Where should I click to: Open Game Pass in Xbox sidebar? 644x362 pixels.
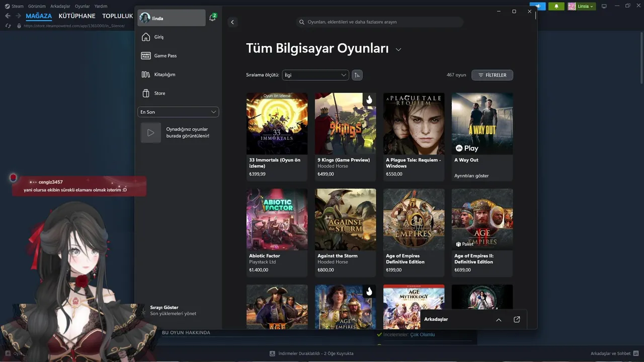point(178,56)
